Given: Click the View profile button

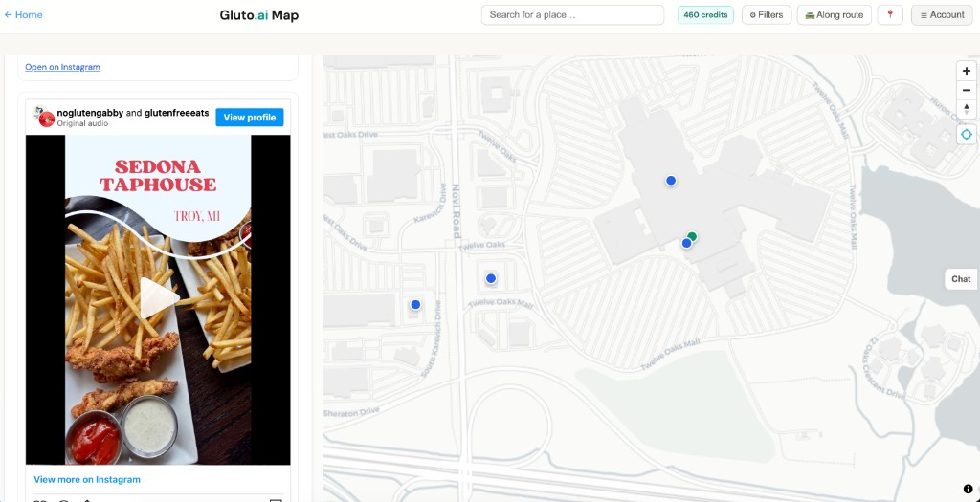Looking at the screenshot, I should (x=250, y=118).
